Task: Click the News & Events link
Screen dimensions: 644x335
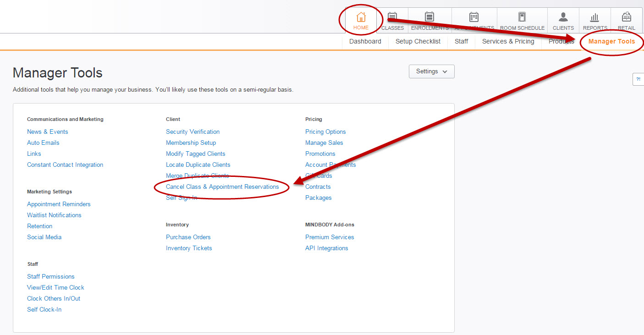Action: pos(47,132)
